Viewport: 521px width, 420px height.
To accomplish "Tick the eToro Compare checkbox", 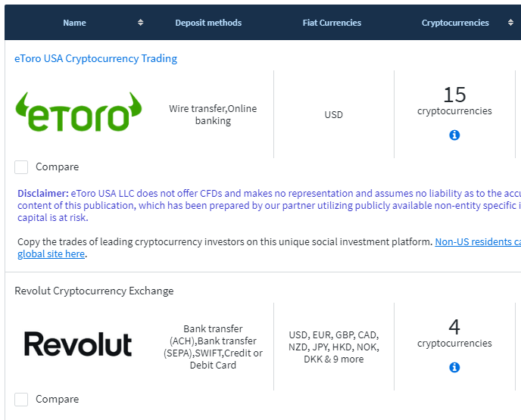I will point(21,167).
